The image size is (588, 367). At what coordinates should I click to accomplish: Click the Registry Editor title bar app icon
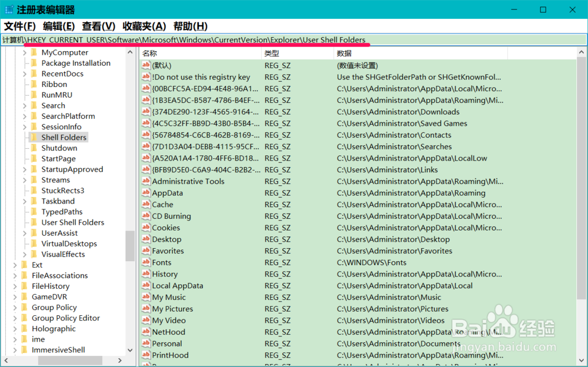pyautogui.click(x=9, y=9)
